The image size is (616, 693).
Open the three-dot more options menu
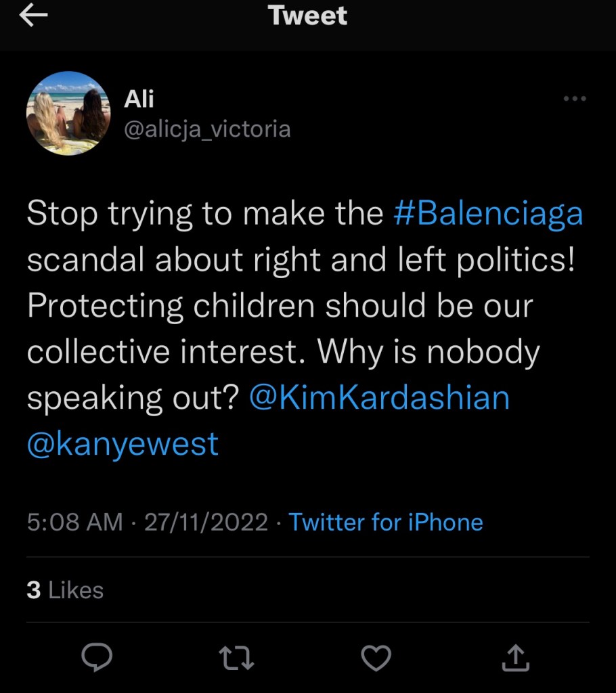tap(574, 99)
